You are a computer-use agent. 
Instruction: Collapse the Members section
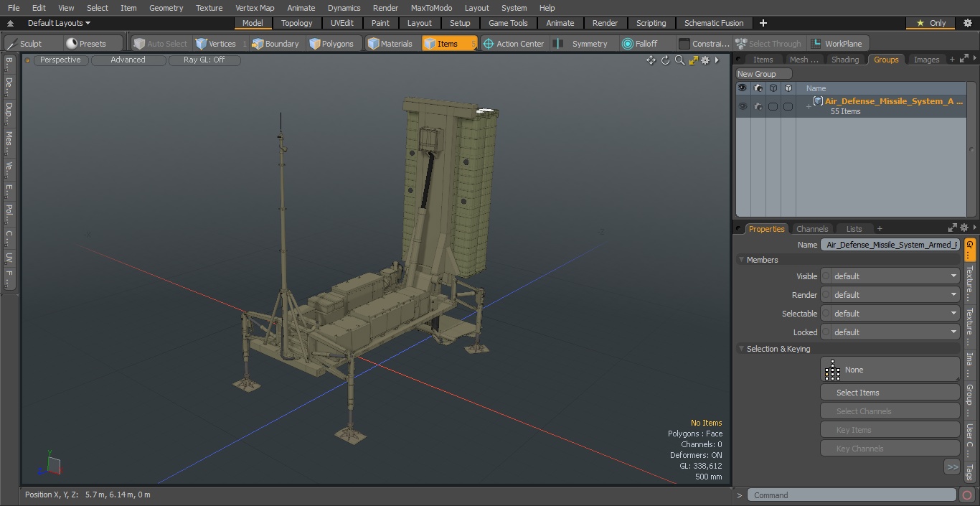741,260
